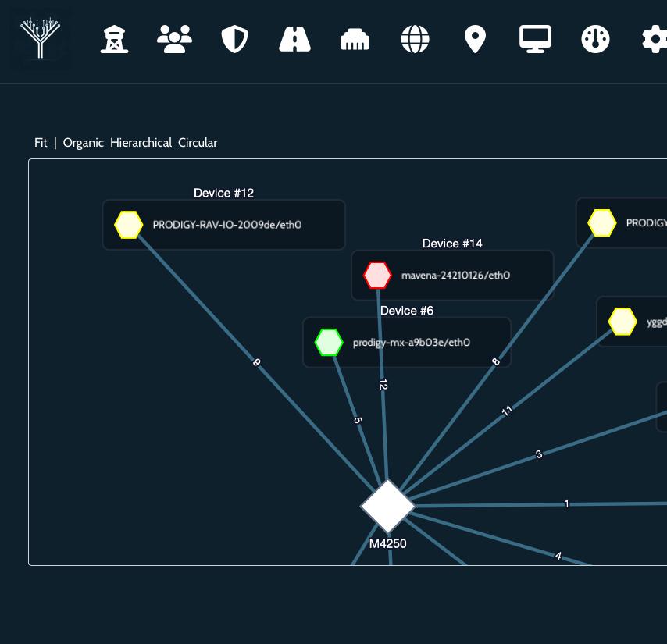Viewport: 667px width, 644px height.
Task: Select PRODIGY-RAV-IO-2009de/eth0 yellow hexagon node
Action: tap(129, 225)
